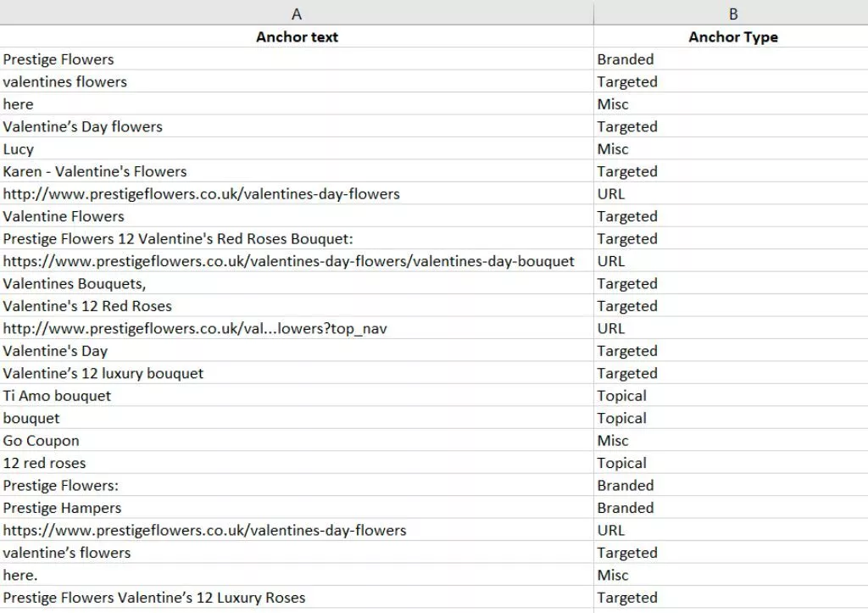Click the "Lucy" anchor text cell
Screen dimensions: 868x613
click(19, 149)
